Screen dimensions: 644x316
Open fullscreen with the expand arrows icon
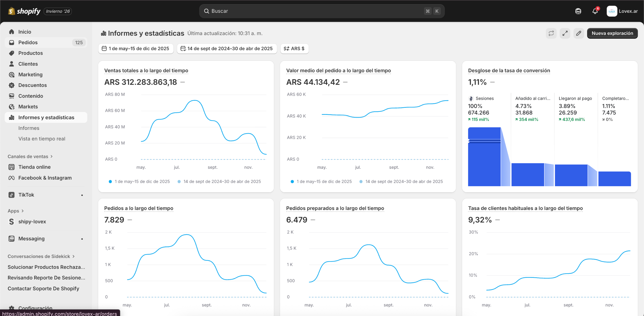click(x=565, y=33)
